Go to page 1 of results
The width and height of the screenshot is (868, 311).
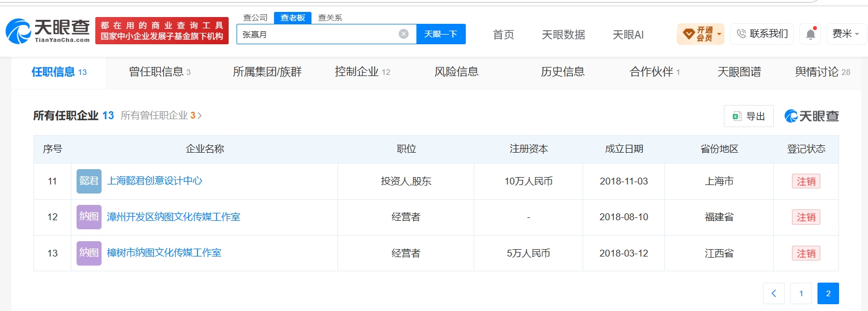tap(801, 293)
